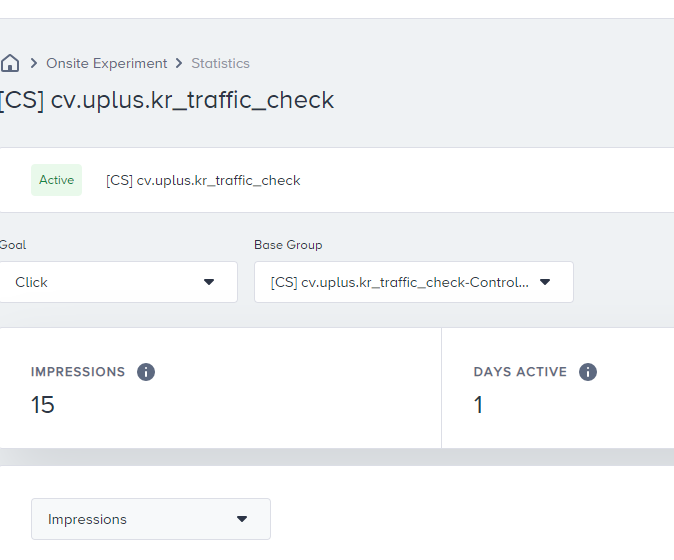Screen dimensions: 674x560
Task: Select the Statistics breadcrumb item
Action: click(x=221, y=63)
